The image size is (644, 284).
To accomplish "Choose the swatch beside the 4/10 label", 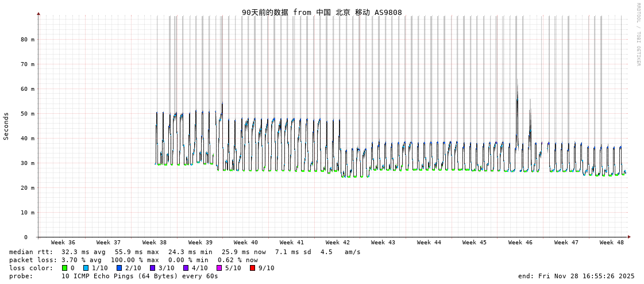I will point(186,268).
